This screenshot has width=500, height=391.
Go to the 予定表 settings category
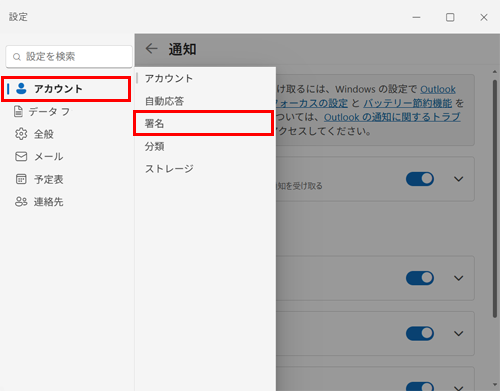pos(67,179)
